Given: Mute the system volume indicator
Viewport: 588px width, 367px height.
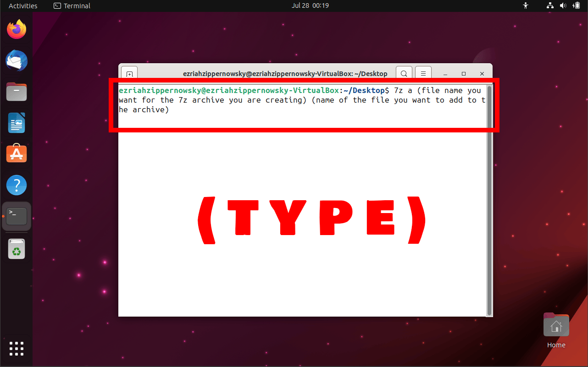Looking at the screenshot, I should 563,5.
